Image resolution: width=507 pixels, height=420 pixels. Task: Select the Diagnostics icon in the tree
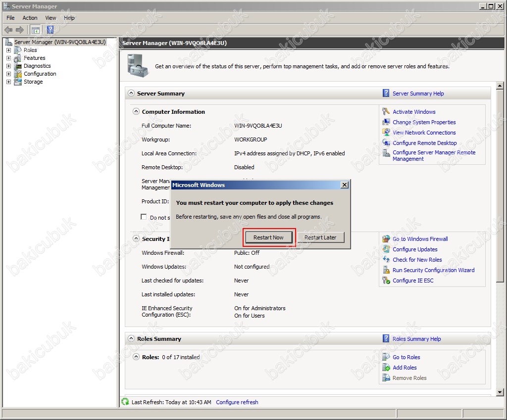(18, 66)
